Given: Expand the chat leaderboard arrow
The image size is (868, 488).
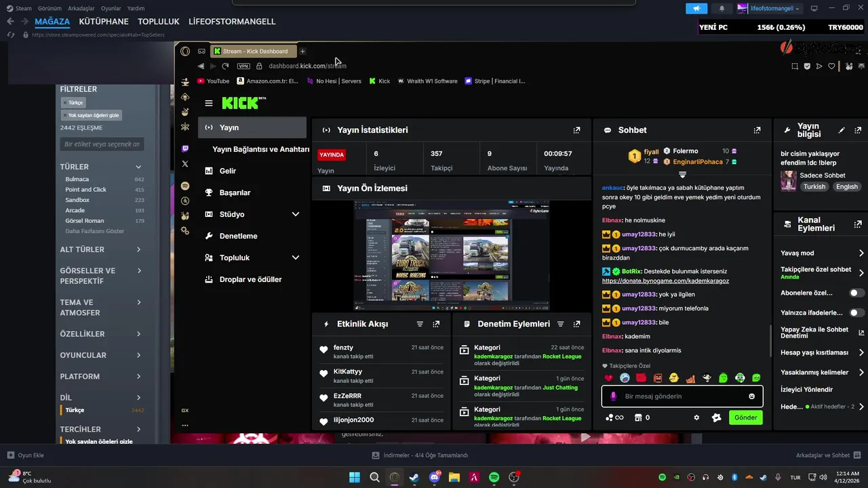Looking at the screenshot, I should pyautogui.click(x=683, y=175).
